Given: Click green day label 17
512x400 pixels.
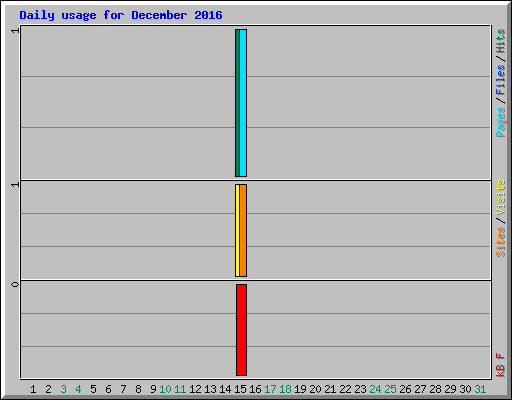Looking at the screenshot, I should [x=270, y=389].
